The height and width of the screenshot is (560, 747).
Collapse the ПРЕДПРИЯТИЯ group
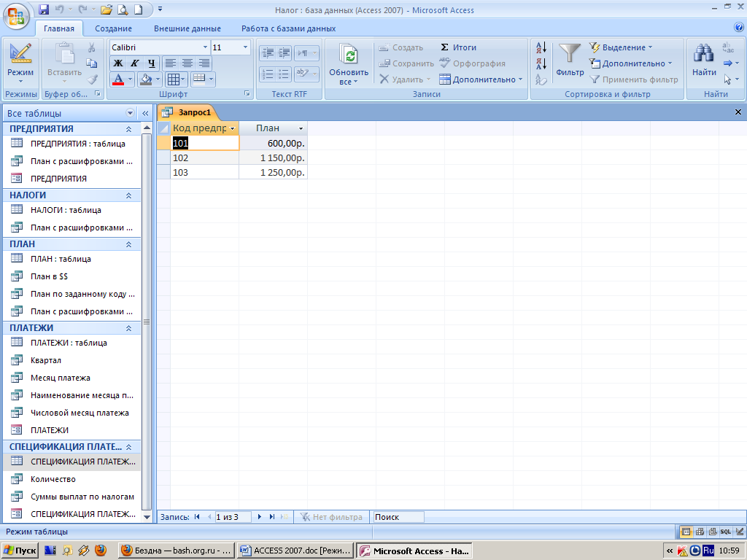(x=128, y=129)
